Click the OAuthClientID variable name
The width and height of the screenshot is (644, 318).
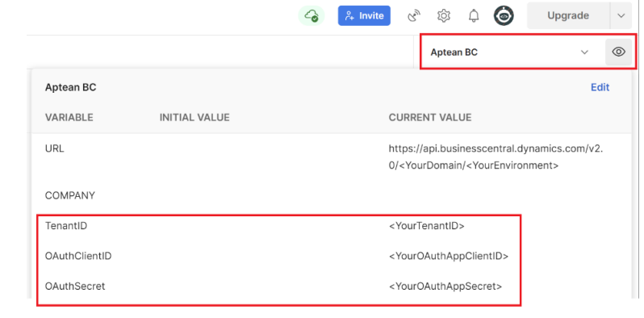tap(78, 257)
